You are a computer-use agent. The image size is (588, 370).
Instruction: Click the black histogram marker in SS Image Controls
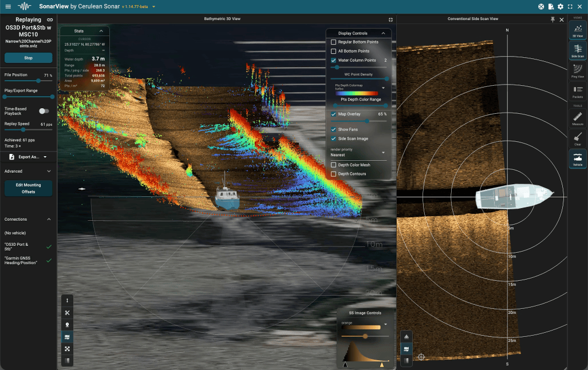click(345, 364)
